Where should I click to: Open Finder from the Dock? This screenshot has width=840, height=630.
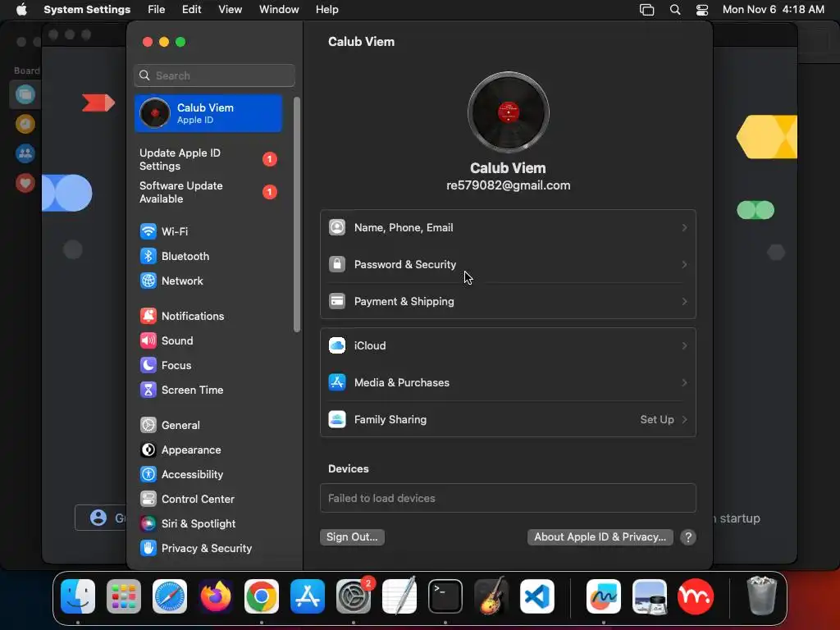point(78,596)
